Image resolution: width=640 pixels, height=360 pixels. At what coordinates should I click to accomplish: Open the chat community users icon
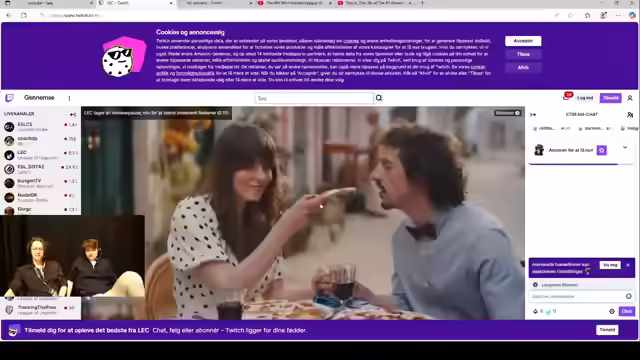(x=630, y=115)
